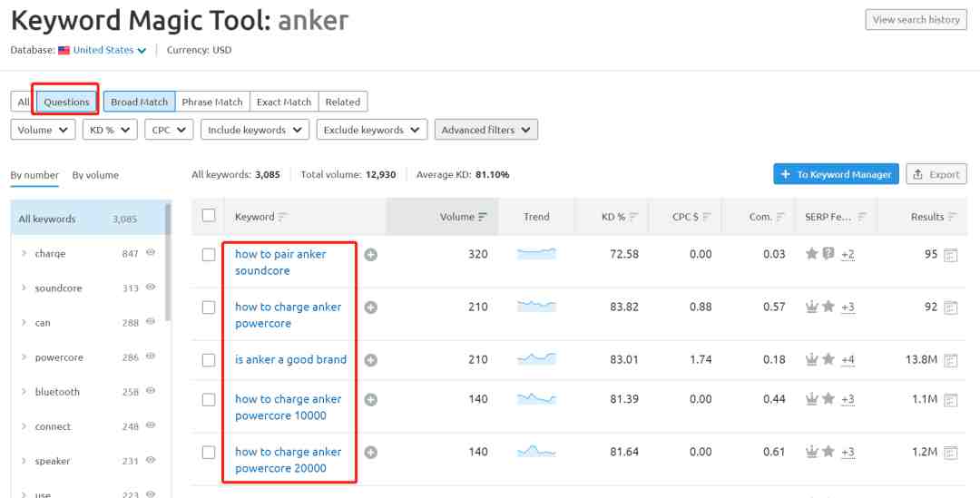Select the Questions tab
980x498 pixels.
coord(66,102)
